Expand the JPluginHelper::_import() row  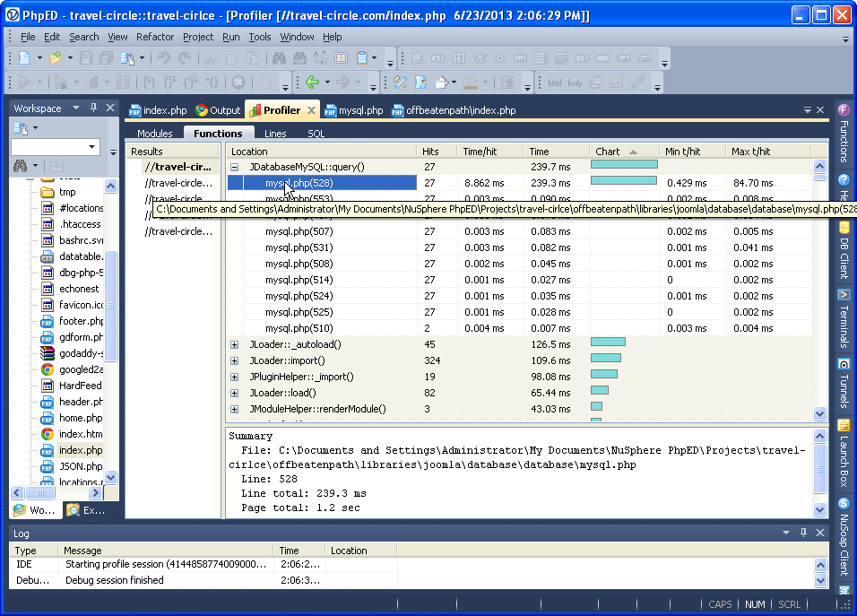(x=234, y=377)
